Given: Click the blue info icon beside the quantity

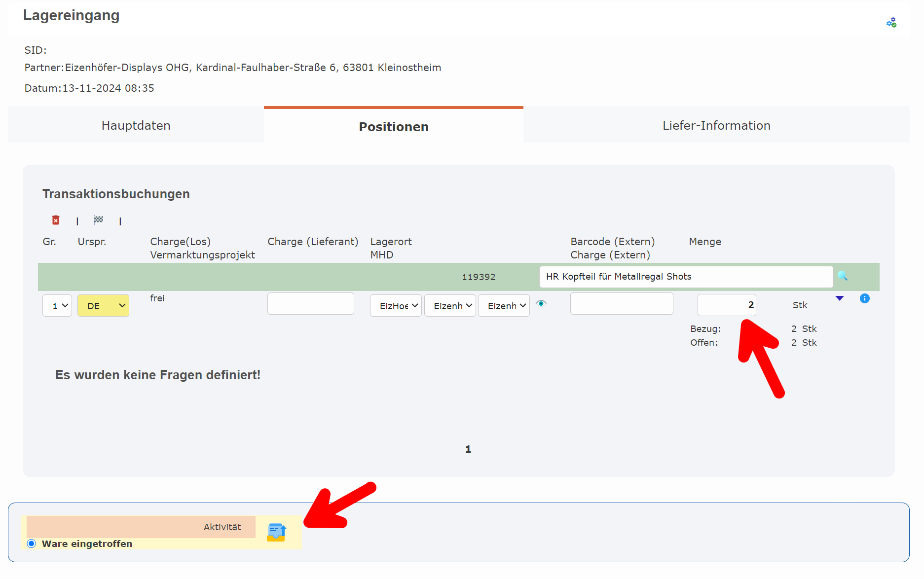Looking at the screenshot, I should click(864, 298).
